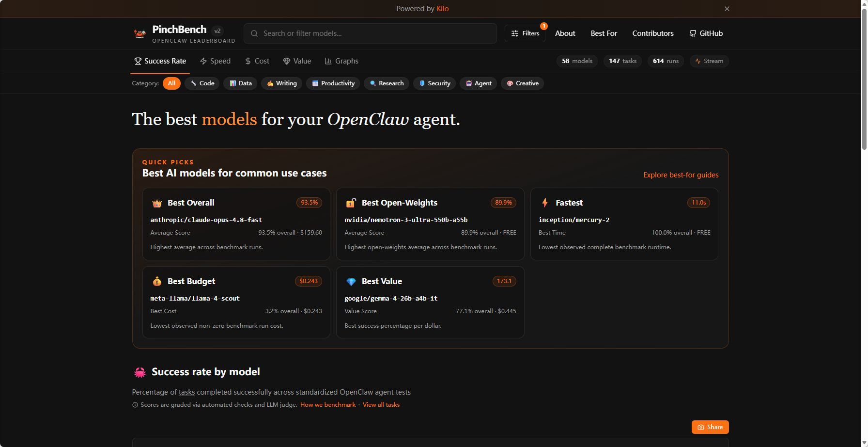868x447 pixels.
Task: Click the 147 tasks stat pill
Action: [x=622, y=61]
